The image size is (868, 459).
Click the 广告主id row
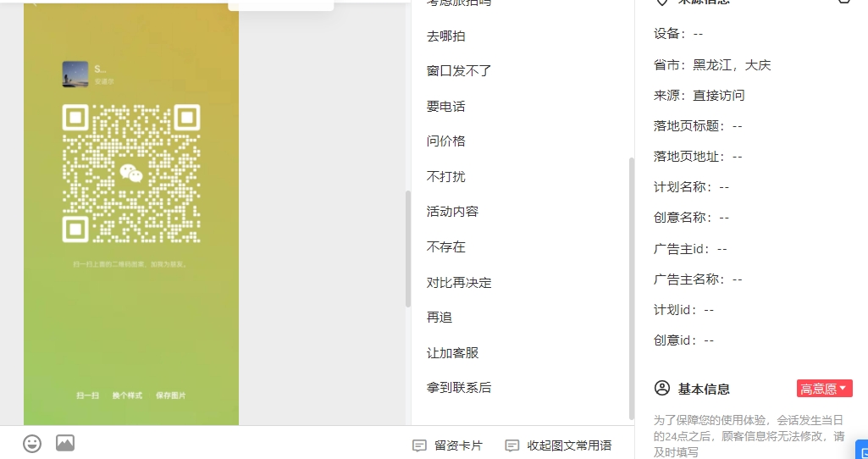tap(690, 249)
